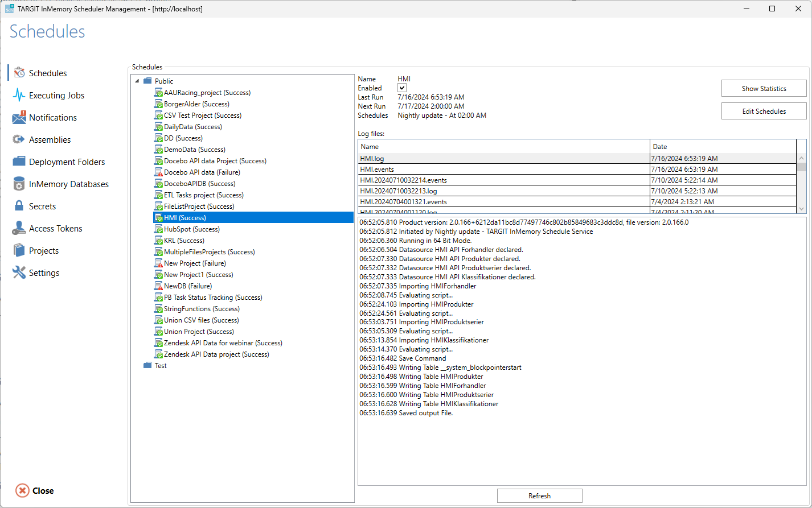Select FileListProject (Success) schedule
This screenshot has height=508, width=812.
[x=199, y=206]
